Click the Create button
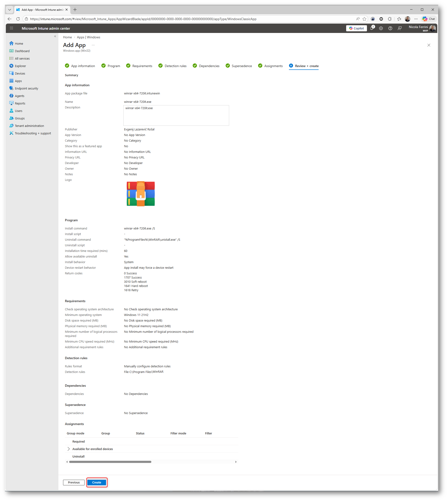448x501 pixels. pos(97,483)
